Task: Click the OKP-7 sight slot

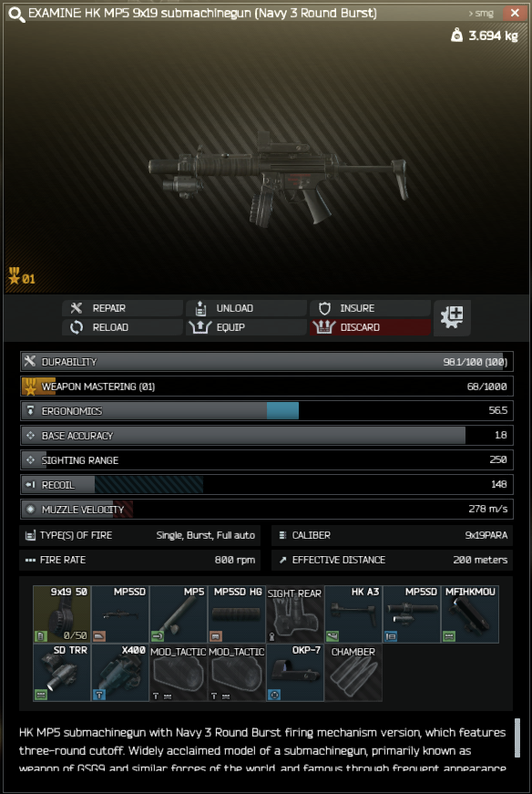Action: click(295, 673)
